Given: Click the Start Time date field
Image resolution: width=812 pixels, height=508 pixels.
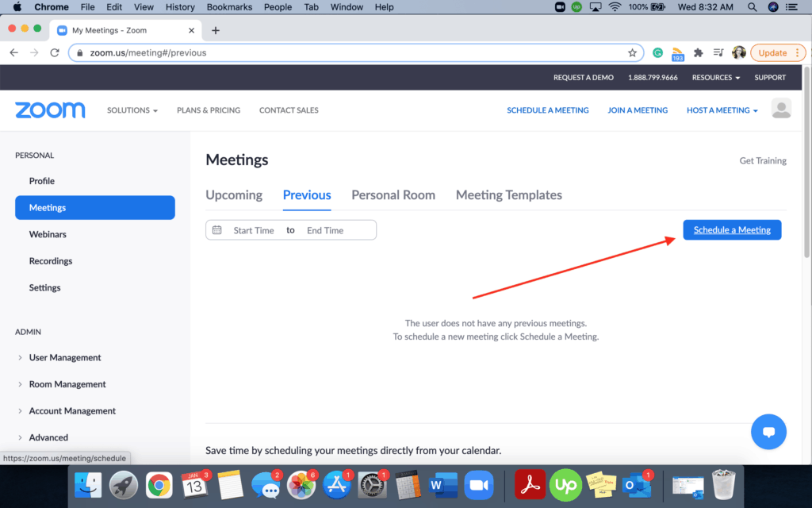Looking at the screenshot, I should pos(254,230).
